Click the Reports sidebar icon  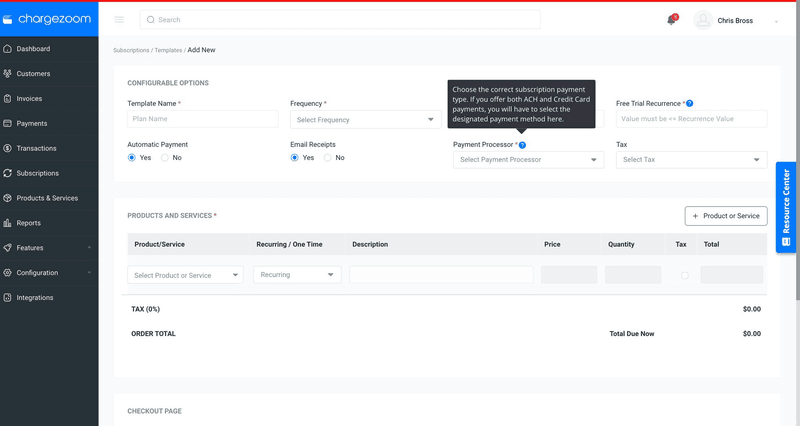(x=8, y=223)
